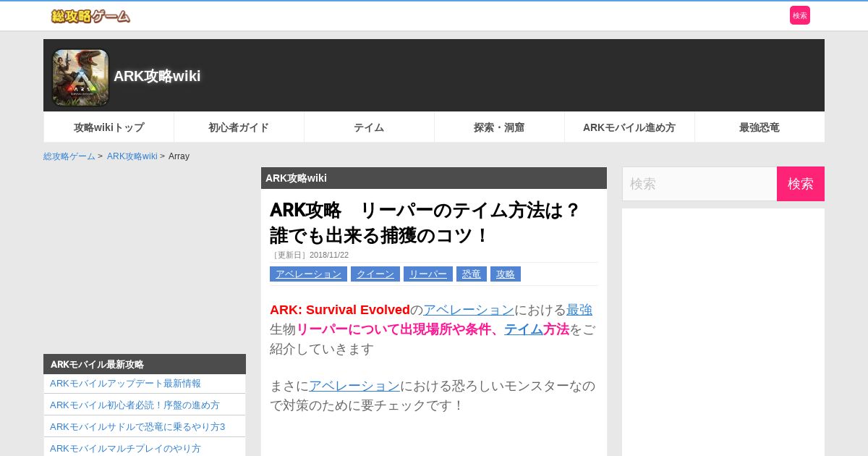Open the ARKモバイル進め方 menu item
868x456 pixels.
coord(629,127)
